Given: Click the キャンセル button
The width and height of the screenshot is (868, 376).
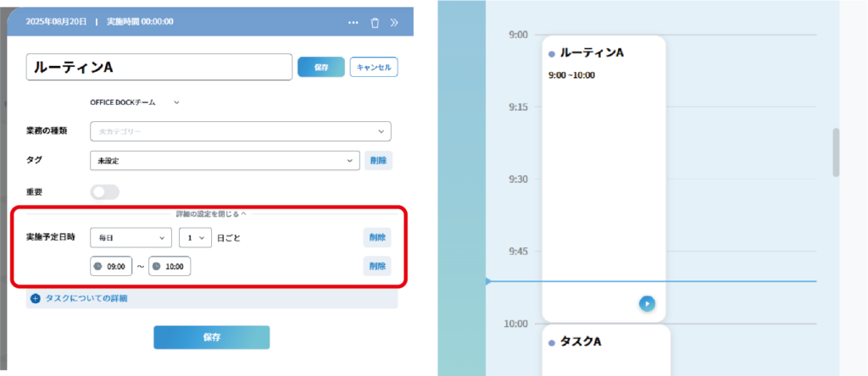Looking at the screenshot, I should (x=374, y=67).
